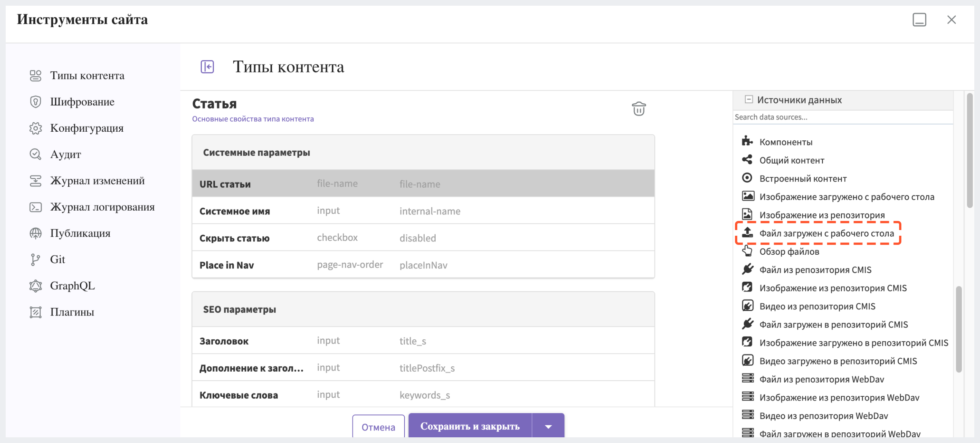Click the GraphQL icon in sidebar
The image size is (980, 443).
(x=35, y=285)
